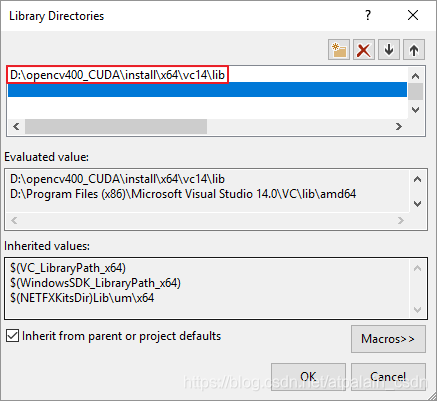Image resolution: width=437 pixels, height=401 pixels.
Task: Open dialog help with question mark
Action: coord(368,15)
